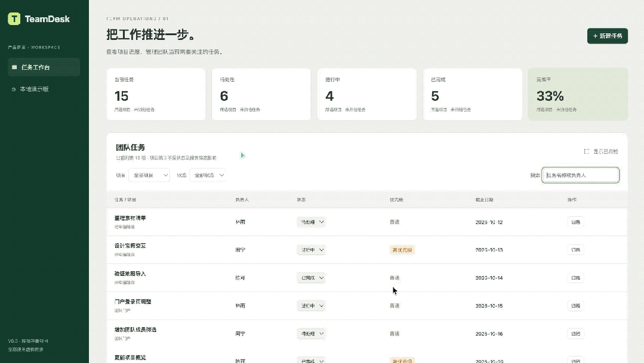Open status dropdown for 增加团队成员筛选 row
Screen dimensions: 644x363
[x=312, y=333]
